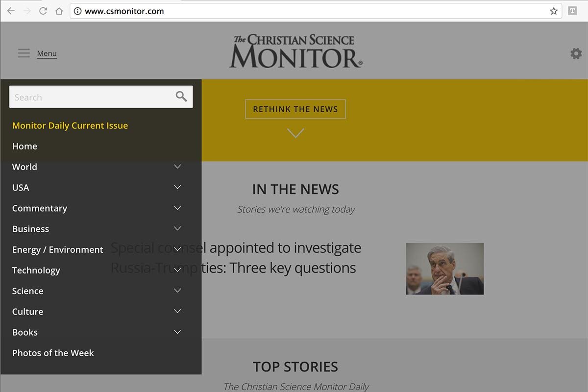Select Home in the side menu

pos(24,146)
